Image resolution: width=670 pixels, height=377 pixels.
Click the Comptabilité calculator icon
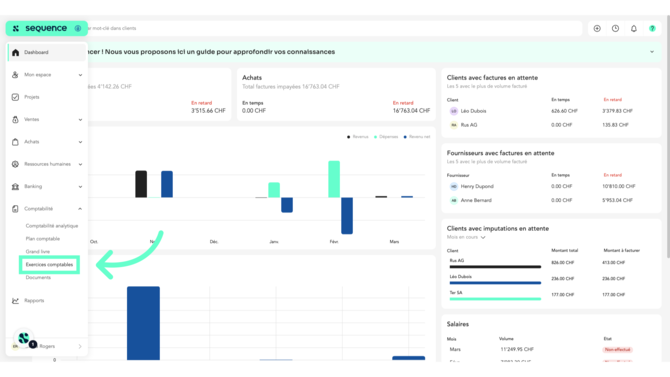[x=15, y=209]
